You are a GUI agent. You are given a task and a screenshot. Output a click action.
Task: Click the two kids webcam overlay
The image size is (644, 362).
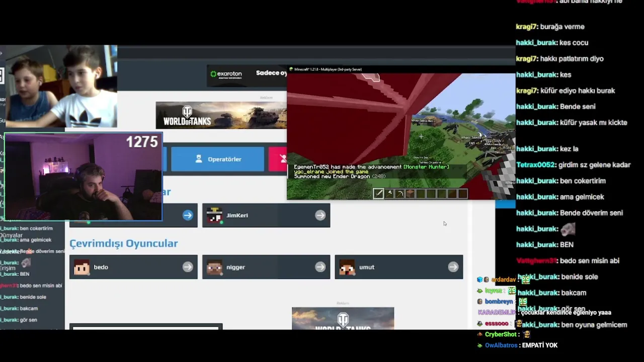click(x=61, y=86)
